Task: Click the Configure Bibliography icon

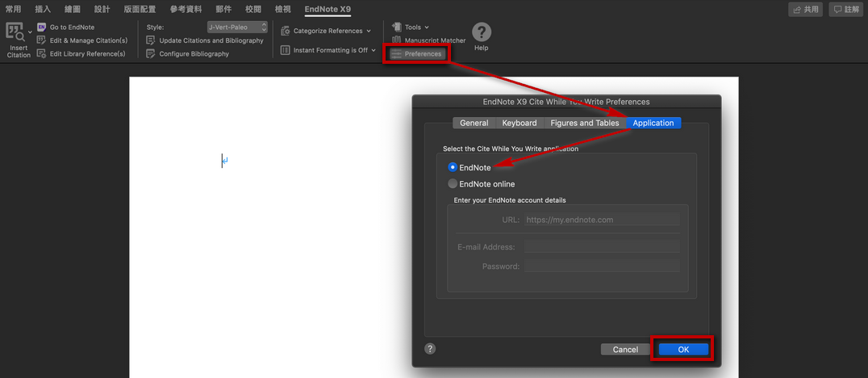Action: click(x=150, y=54)
